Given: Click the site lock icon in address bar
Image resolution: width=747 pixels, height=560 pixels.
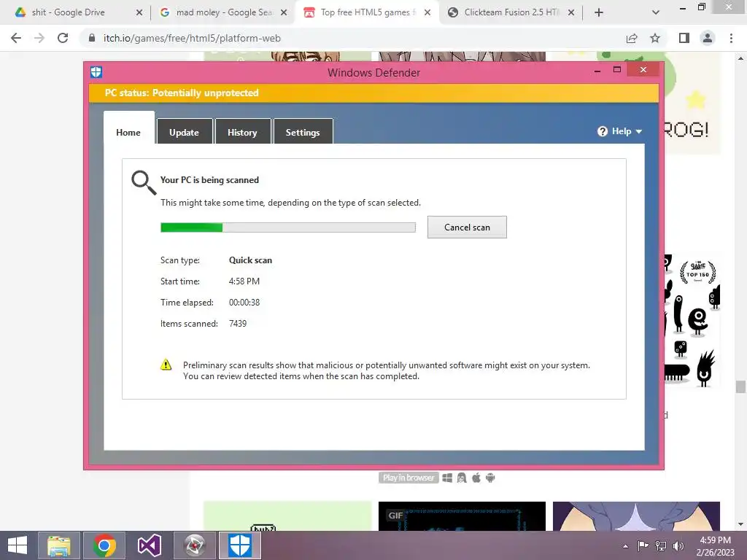Looking at the screenshot, I should coord(91,38).
